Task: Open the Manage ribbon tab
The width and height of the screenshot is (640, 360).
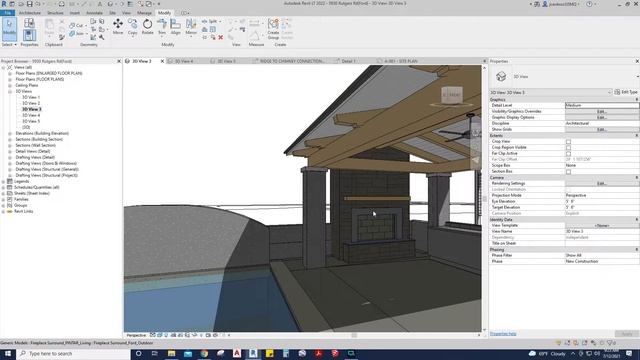Action: pyautogui.click(x=144, y=13)
